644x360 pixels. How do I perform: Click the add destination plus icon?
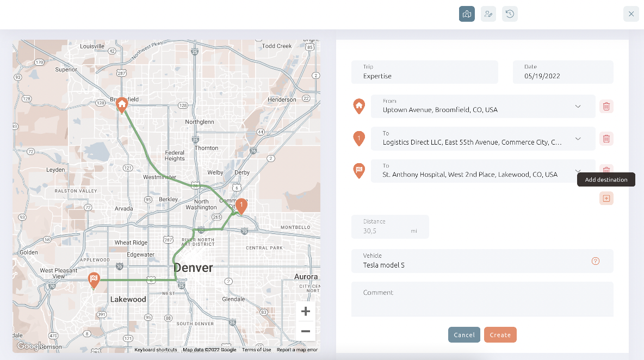point(606,198)
